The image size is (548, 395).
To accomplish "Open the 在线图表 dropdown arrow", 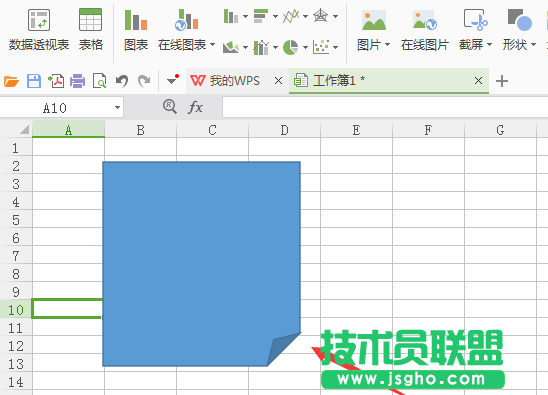I will click(x=212, y=44).
